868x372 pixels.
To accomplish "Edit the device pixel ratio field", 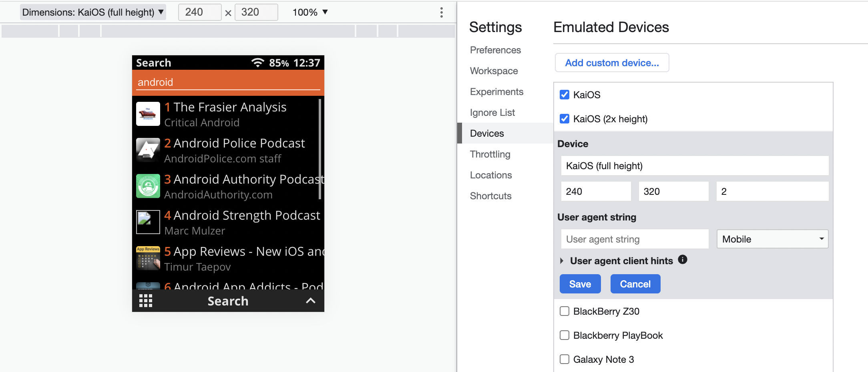I will (772, 191).
